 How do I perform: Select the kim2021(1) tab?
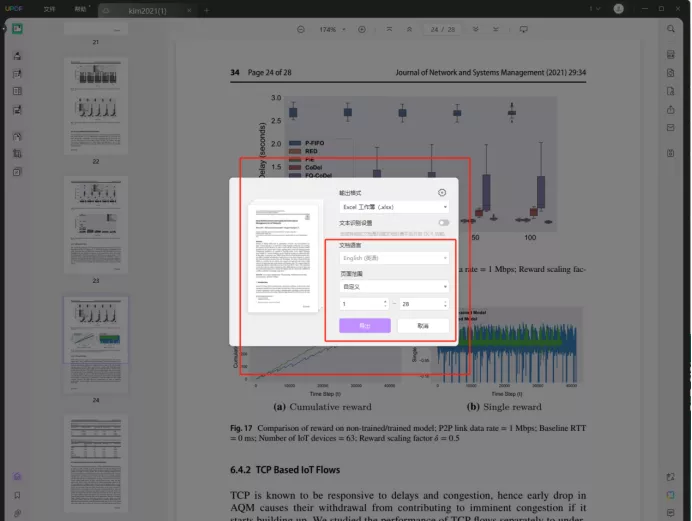(x=147, y=11)
